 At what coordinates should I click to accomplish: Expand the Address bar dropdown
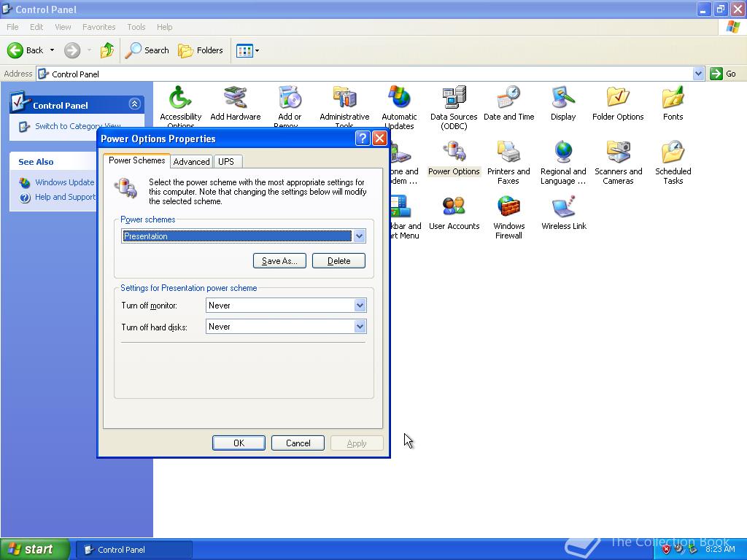[x=698, y=74]
